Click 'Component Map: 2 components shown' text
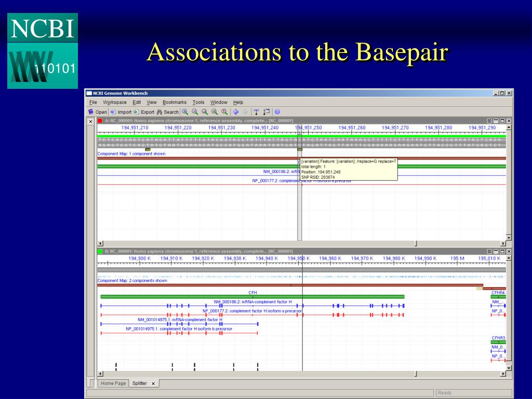This screenshot has width=532, height=399. pyautogui.click(x=132, y=281)
